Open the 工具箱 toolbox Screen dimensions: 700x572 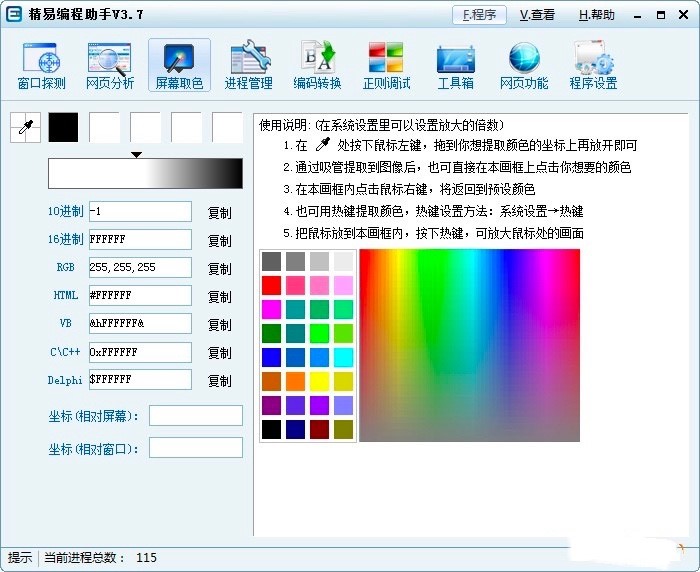tap(455, 66)
